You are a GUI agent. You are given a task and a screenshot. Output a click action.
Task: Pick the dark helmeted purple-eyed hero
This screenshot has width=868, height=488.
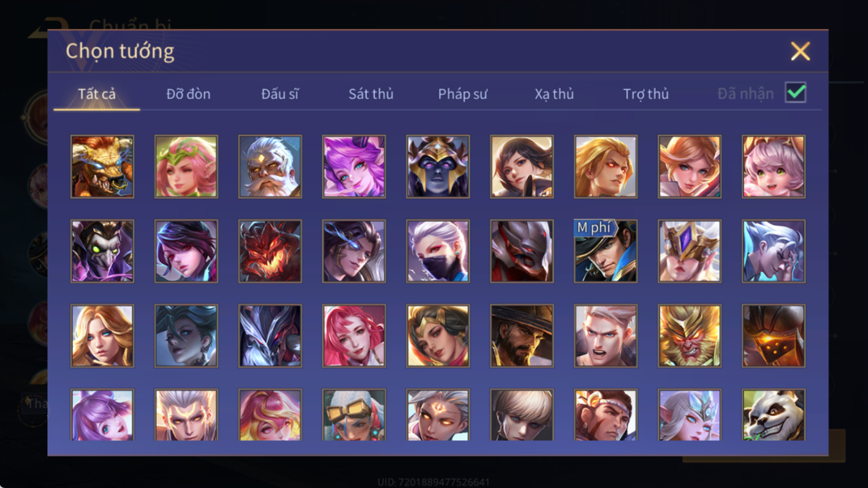coord(438,167)
